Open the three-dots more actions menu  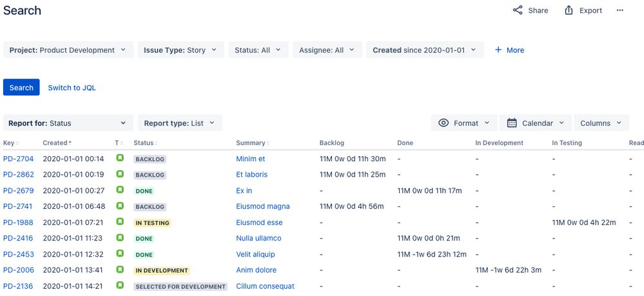click(620, 10)
